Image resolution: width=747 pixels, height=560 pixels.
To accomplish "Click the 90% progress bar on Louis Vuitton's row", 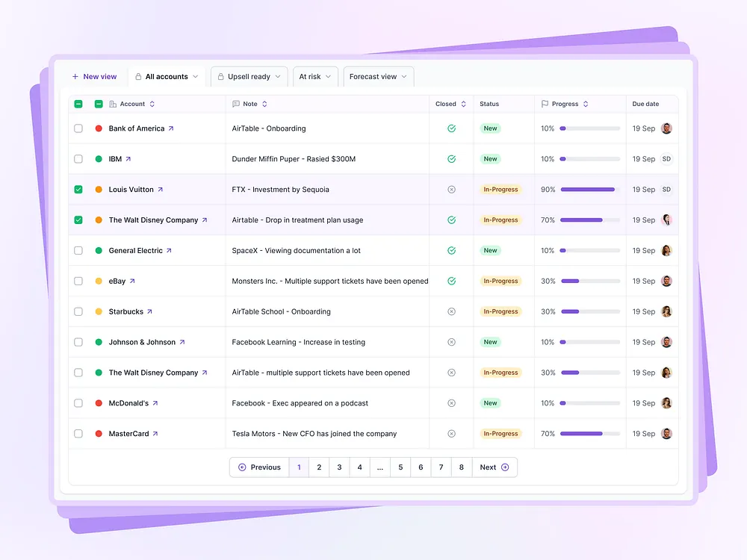I will click(x=588, y=189).
